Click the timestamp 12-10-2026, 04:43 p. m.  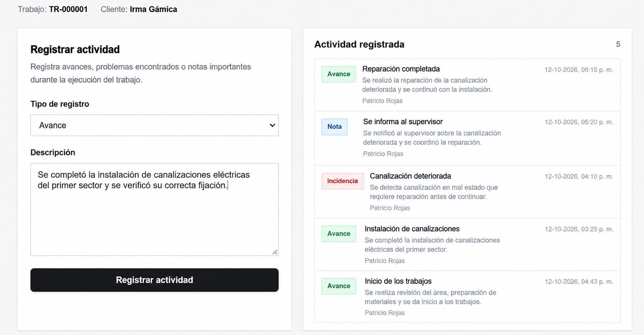point(579,282)
